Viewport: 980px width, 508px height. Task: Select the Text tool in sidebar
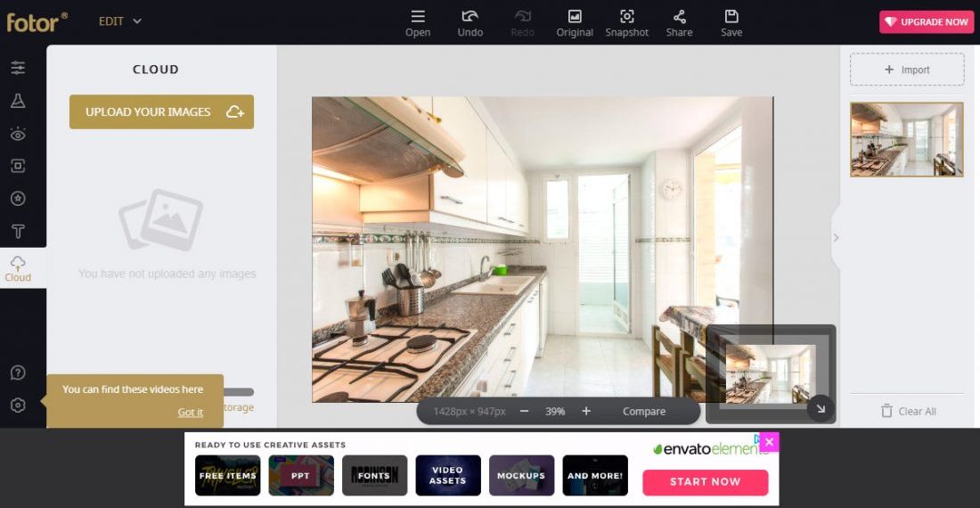18,232
